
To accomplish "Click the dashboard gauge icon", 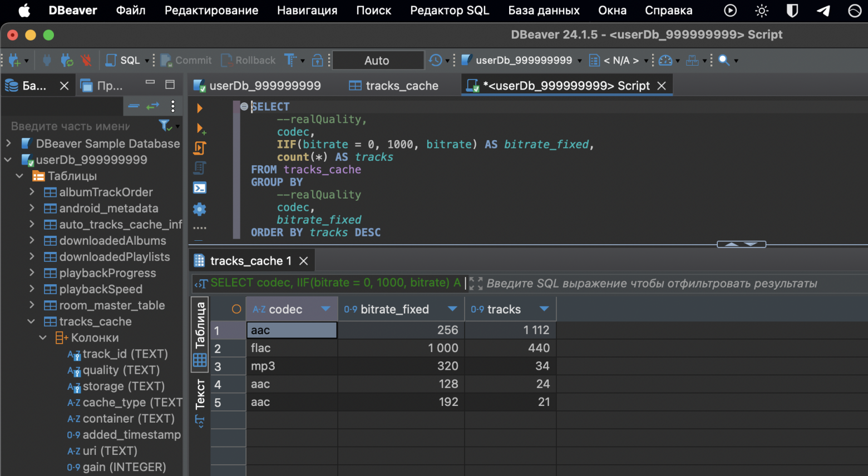I will click(665, 60).
